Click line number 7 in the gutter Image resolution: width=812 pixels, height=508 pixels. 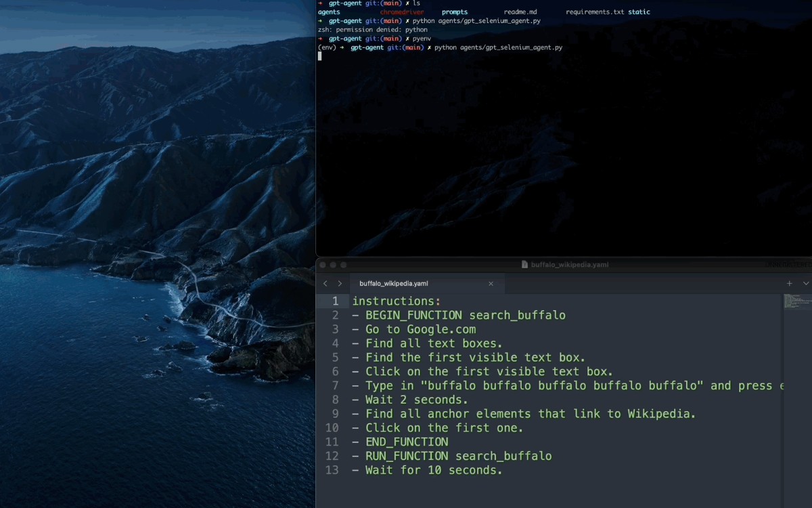[x=335, y=386]
